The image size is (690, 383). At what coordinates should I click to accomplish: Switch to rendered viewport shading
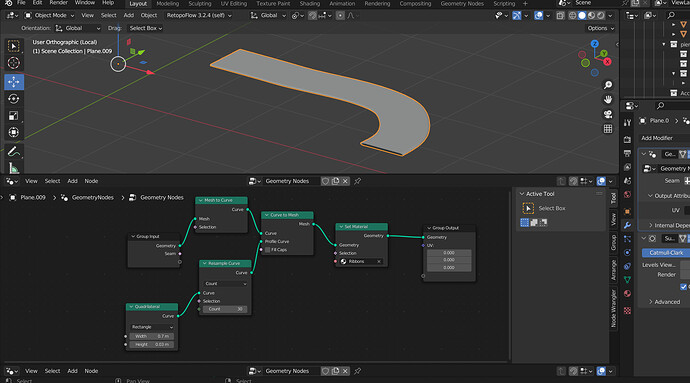(x=601, y=15)
